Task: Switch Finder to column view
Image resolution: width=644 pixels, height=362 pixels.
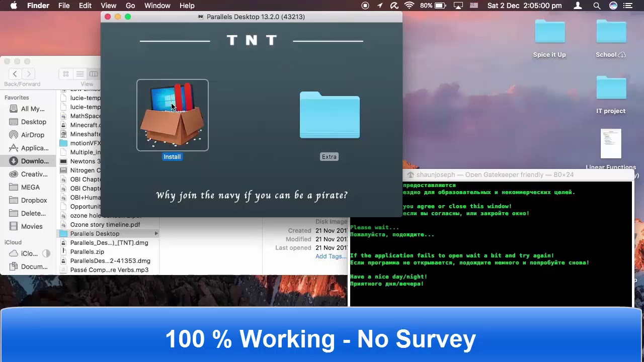Action: coord(94,74)
